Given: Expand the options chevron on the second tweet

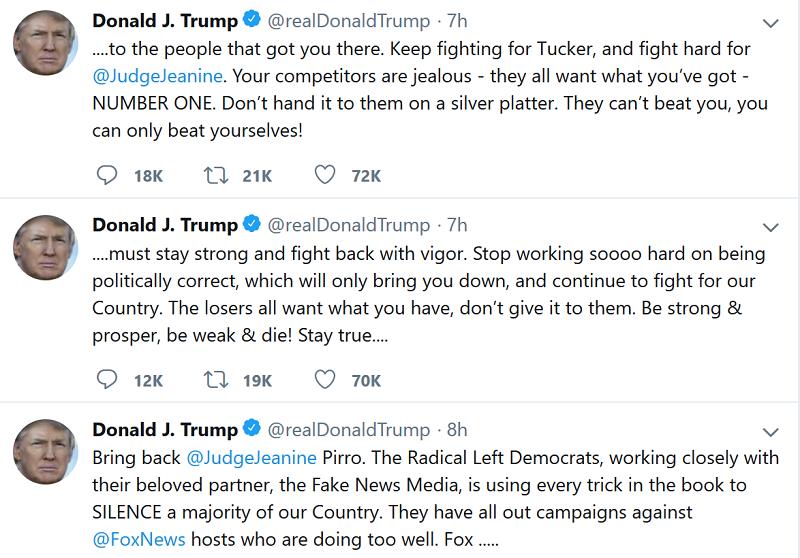Looking at the screenshot, I should (x=771, y=226).
